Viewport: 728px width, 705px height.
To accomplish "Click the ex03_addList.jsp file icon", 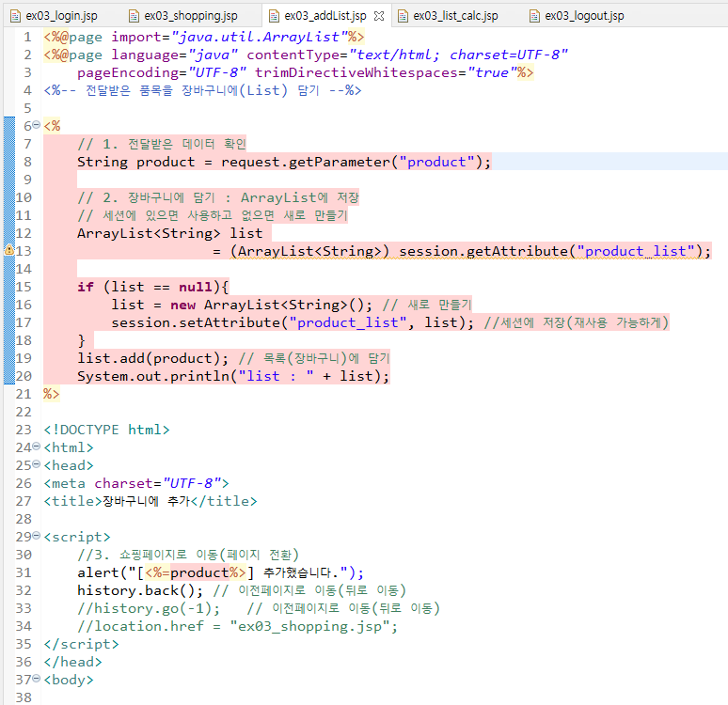I will coord(274,16).
